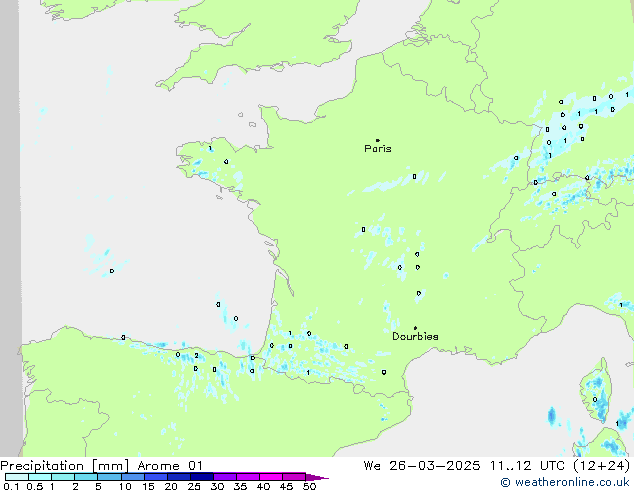Click the legend scale number 0.1

click(x=11, y=486)
